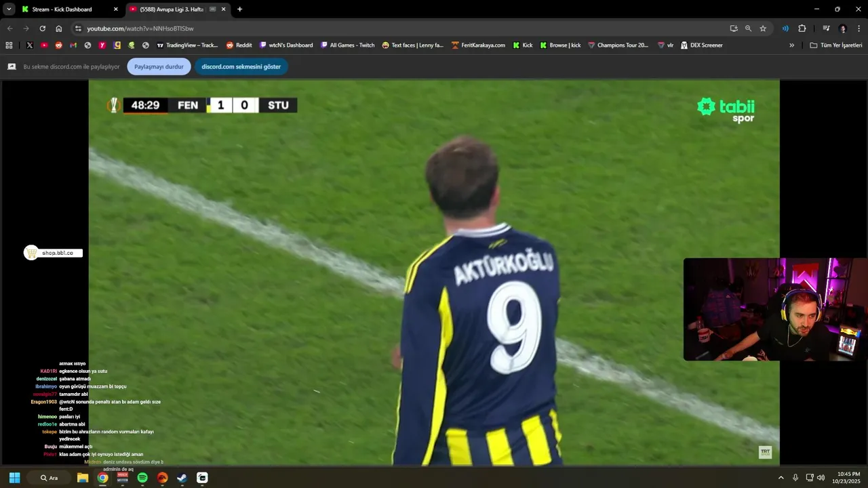868x488 pixels.
Task: Go forward to the next page
Action: (26, 28)
